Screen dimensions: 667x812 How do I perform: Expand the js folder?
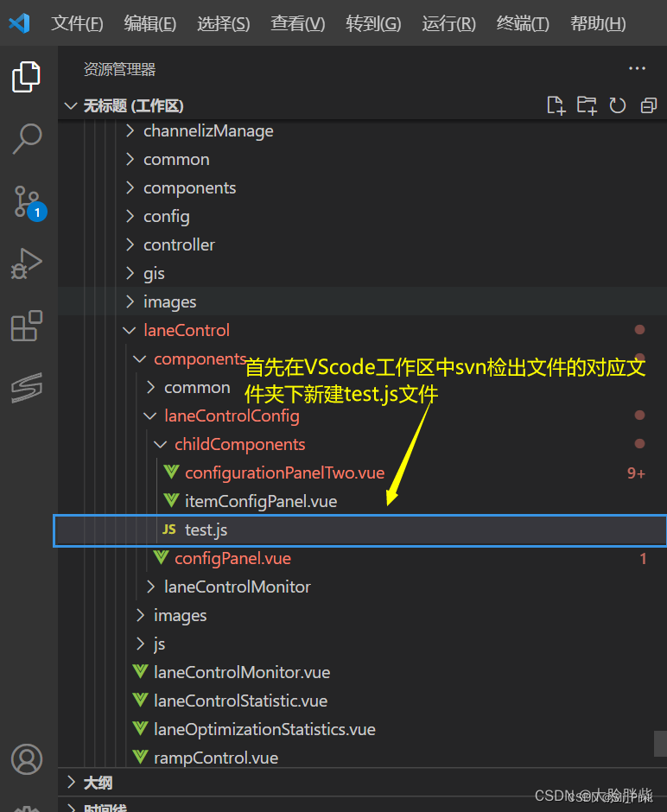140,644
